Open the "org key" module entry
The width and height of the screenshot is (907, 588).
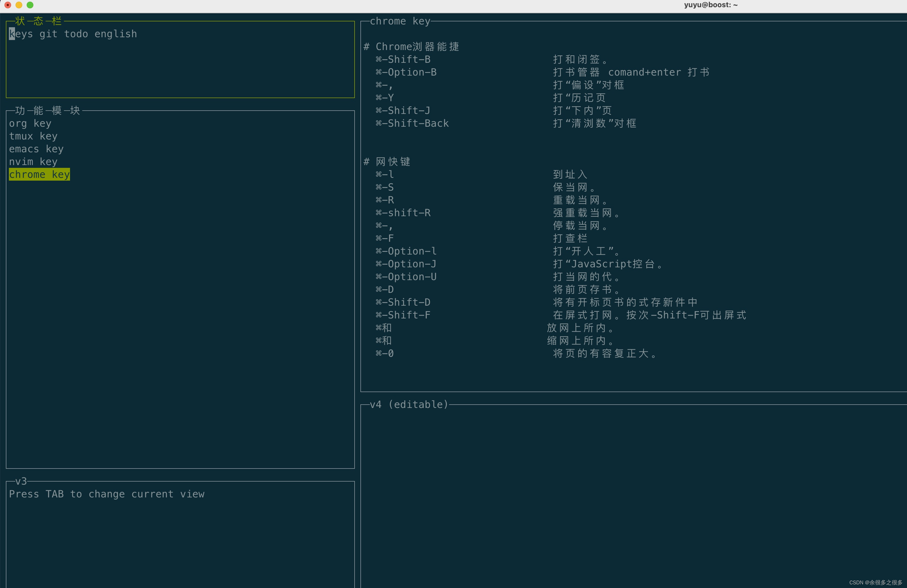pyautogui.click(x=30, y=123)
